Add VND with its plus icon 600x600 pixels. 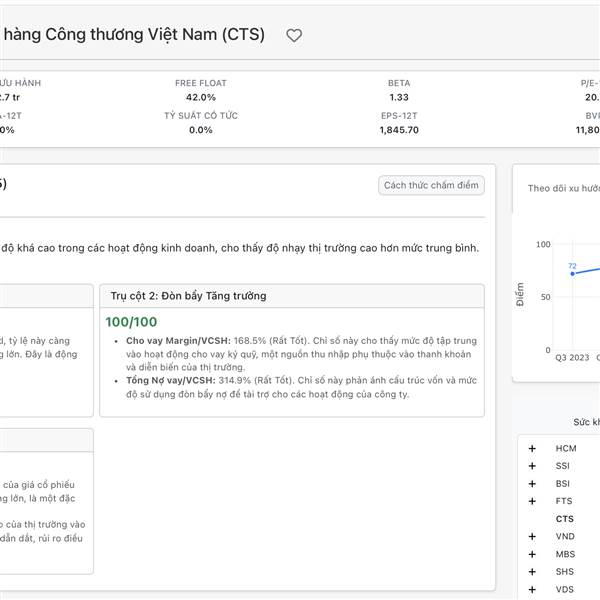point(532,536)
